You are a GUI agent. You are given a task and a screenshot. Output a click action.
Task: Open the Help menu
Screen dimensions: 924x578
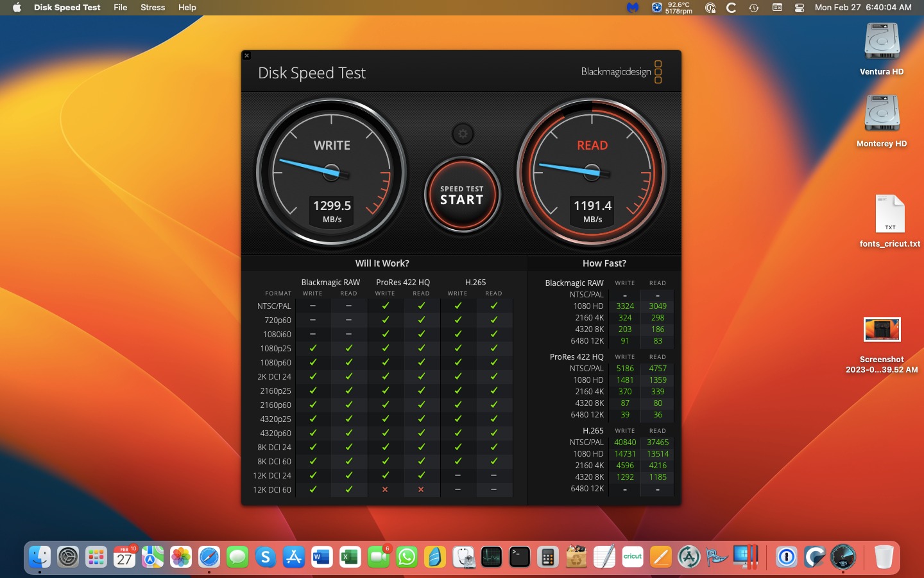pyautogui.click(x=187, y=7)
